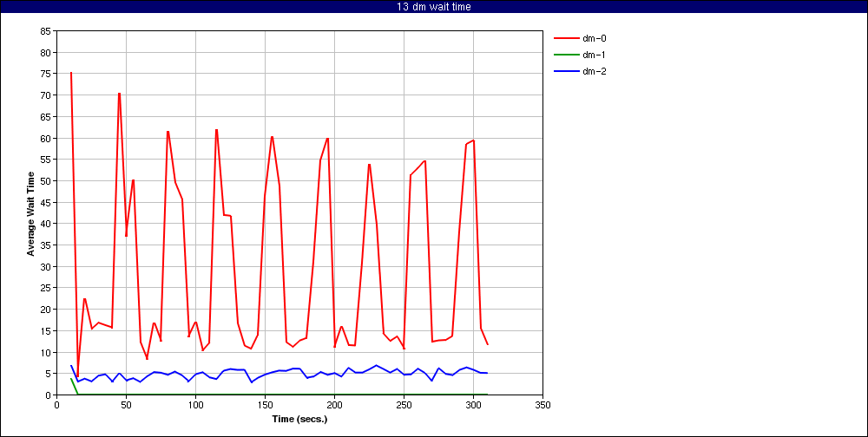
Task: Click the y-axis value 60
Action: click(x=45, y=138)
